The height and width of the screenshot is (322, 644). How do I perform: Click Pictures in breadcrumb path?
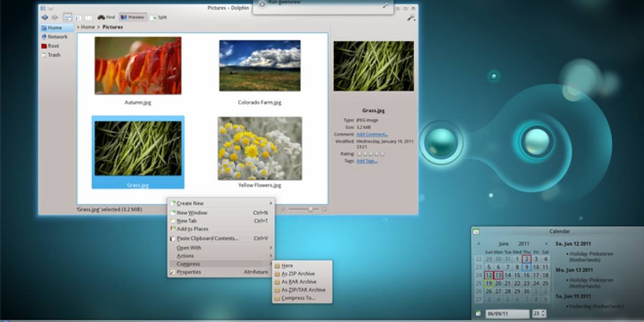tap(113, 27)
